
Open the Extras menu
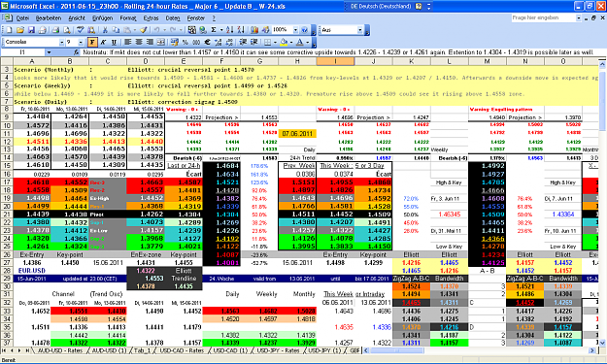(151, 18)
